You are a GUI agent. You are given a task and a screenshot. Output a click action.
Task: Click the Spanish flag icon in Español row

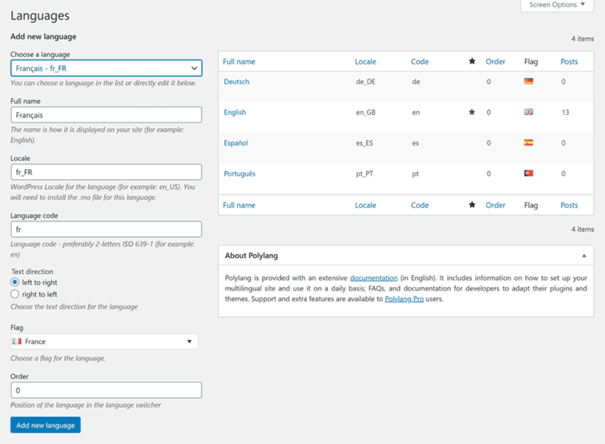[528, 142]
